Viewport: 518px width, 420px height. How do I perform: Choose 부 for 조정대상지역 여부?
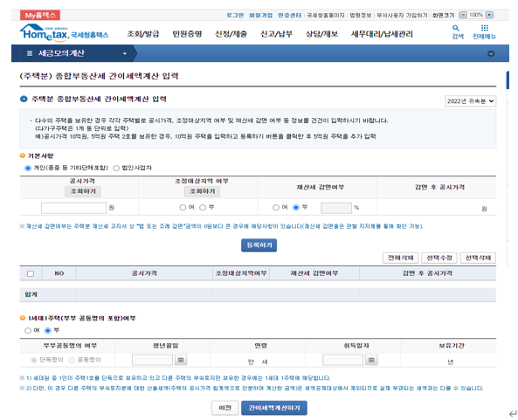(x=203, y=207)
